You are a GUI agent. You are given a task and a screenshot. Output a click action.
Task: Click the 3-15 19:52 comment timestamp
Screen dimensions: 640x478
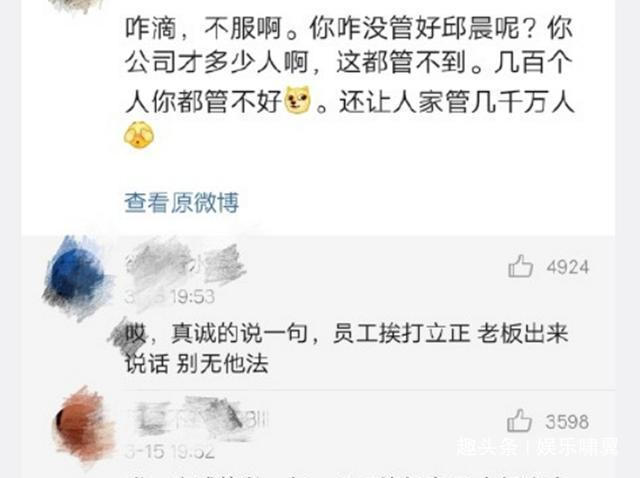tap(170, 451)
